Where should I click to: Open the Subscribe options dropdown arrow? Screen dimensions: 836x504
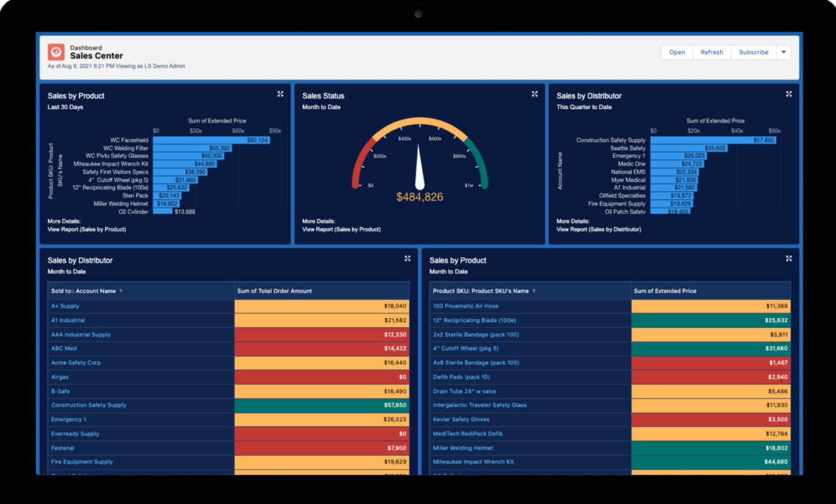(x=783, y=52)
